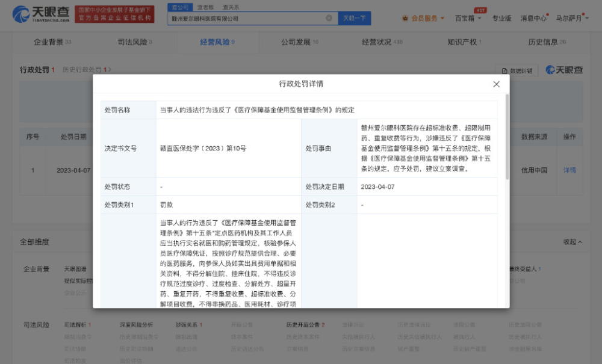The width and height of the screenshot is (602, 364).
Task: Open the 司法风险 tab
Action: pos(134,42)
